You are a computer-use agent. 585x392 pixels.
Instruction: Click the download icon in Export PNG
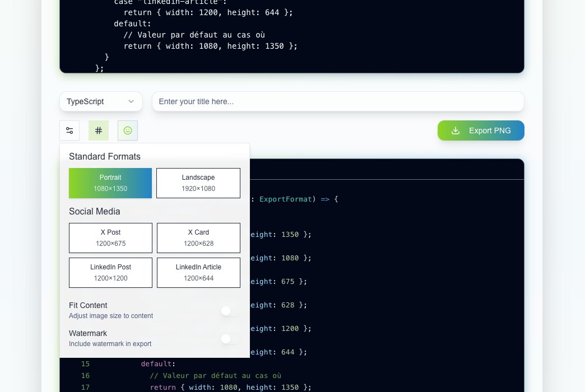pos(456,130)
